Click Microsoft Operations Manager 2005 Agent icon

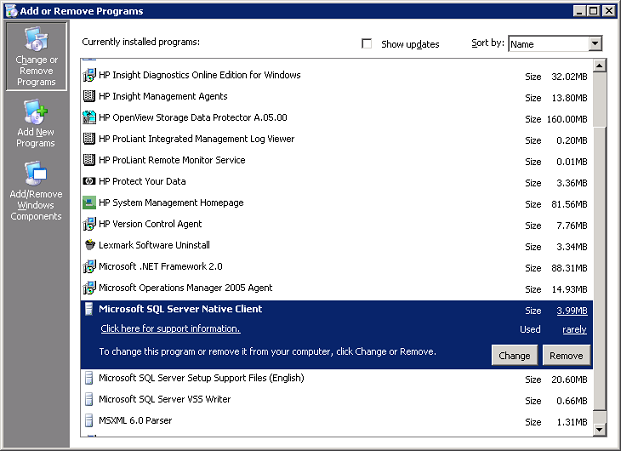pyautogui.click(x=89, y=288)
